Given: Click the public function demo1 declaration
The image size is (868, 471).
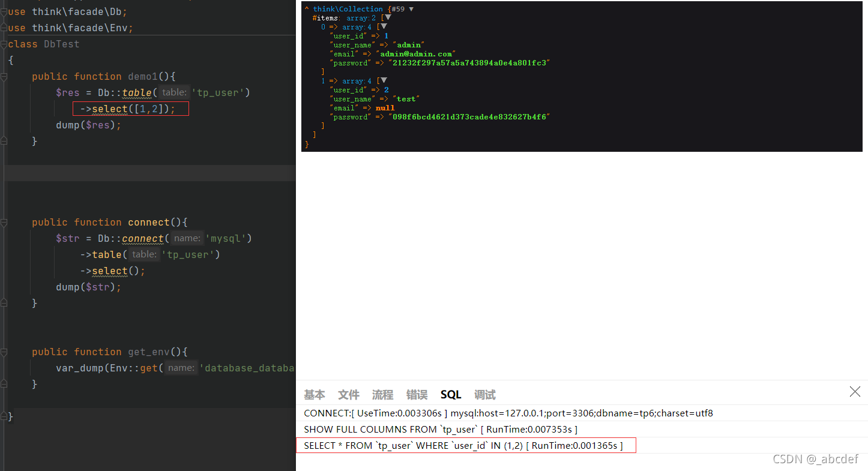Looking at the screenshot, I should click(x=104, y=77).
